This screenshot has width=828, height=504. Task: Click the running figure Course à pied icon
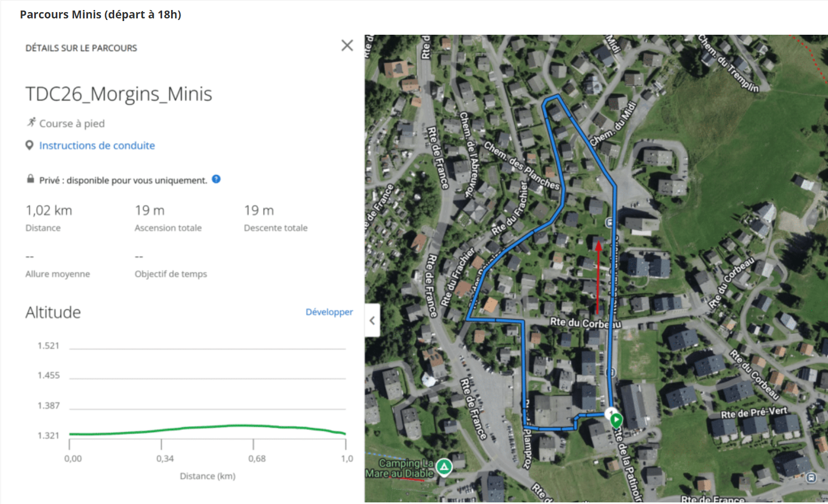coord(32,123)
